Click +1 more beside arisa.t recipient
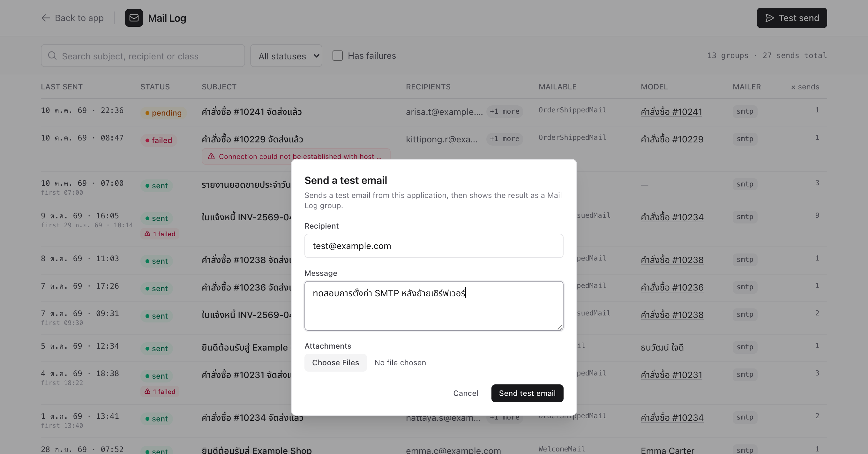This screenshot has height=454, width=868. pyautogui.click(x=505, y=111)
